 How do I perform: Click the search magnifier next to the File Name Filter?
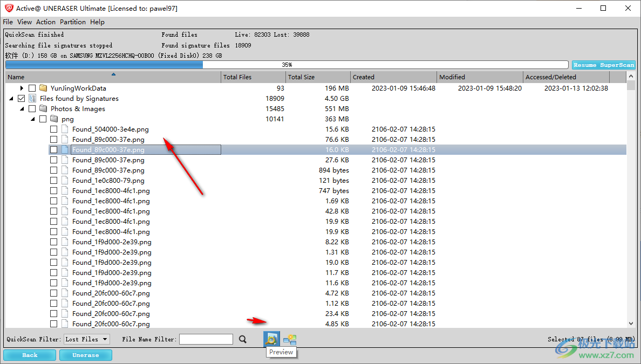click(x=243, y=339)
